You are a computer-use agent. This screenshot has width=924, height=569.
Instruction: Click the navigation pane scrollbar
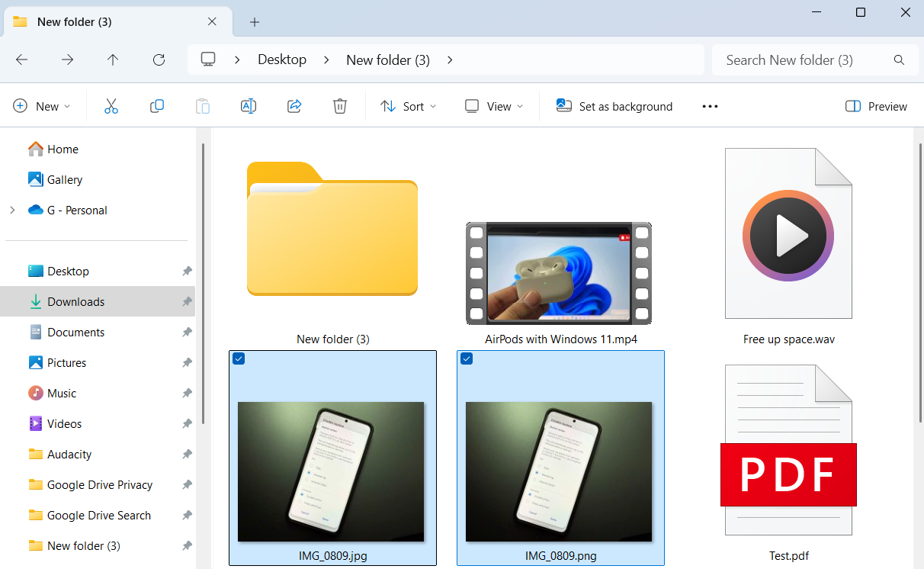(x=203, y=284)
